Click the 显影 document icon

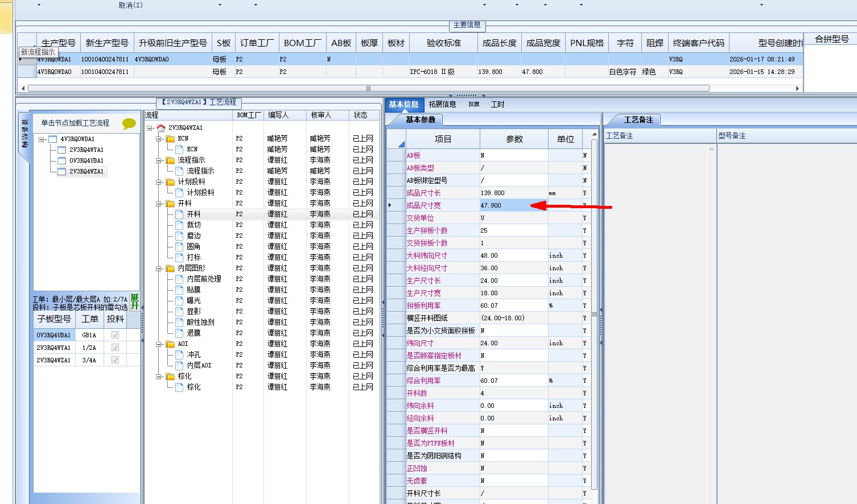[179, 312]
